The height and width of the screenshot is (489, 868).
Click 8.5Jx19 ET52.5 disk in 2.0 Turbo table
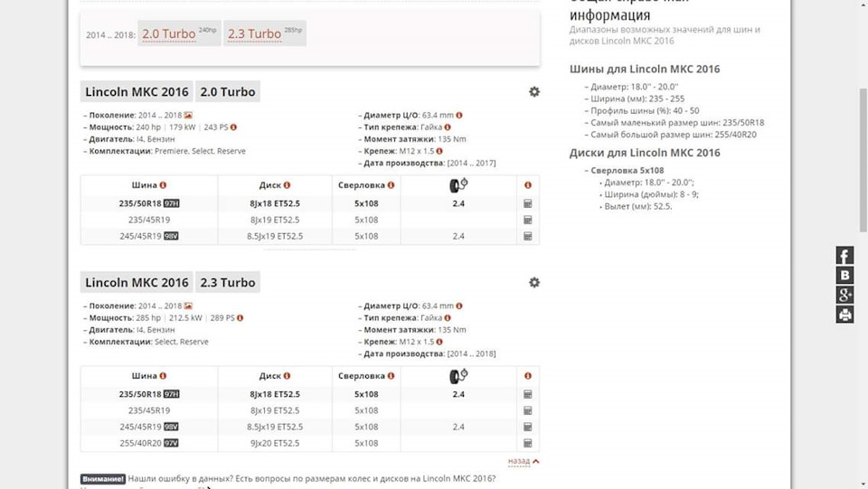tap(275, 236)
